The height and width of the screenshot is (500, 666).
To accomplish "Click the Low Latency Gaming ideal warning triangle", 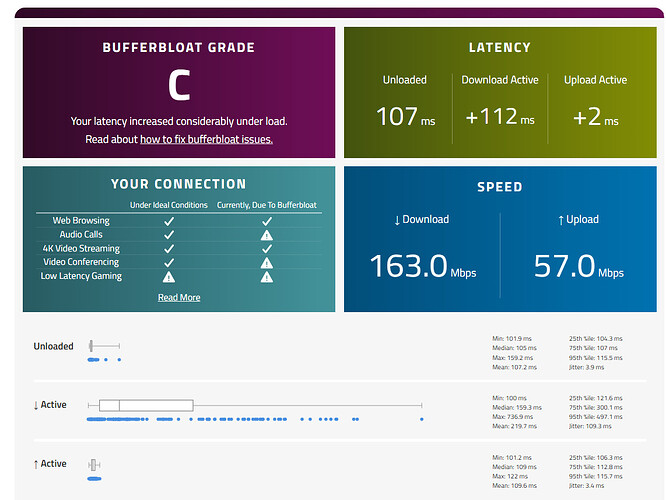I will (169, 277).
